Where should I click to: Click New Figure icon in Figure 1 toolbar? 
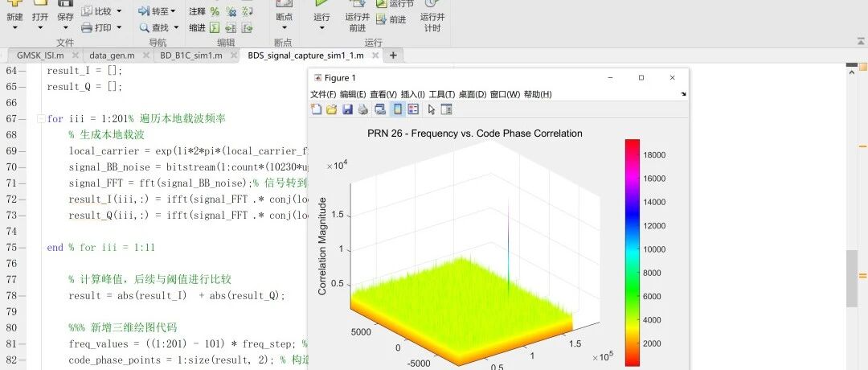point(316,109)
